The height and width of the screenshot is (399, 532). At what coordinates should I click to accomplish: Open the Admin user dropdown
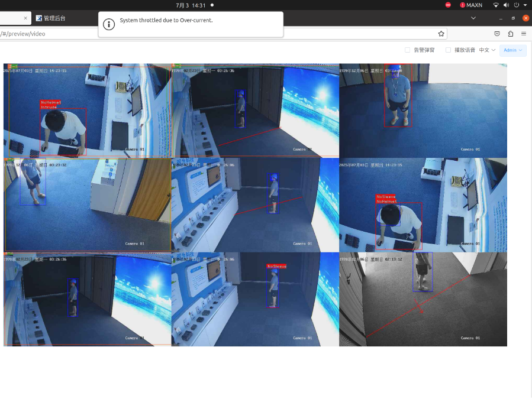(512, 50)
